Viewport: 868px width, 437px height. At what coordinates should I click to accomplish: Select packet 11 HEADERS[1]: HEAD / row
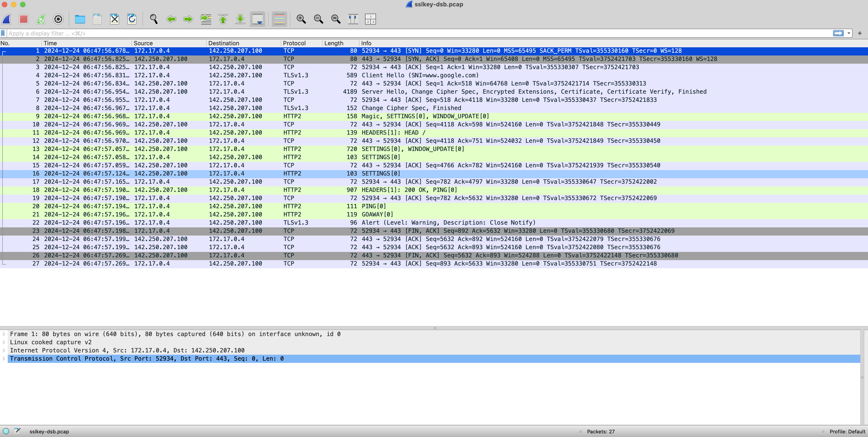(434, 133)
